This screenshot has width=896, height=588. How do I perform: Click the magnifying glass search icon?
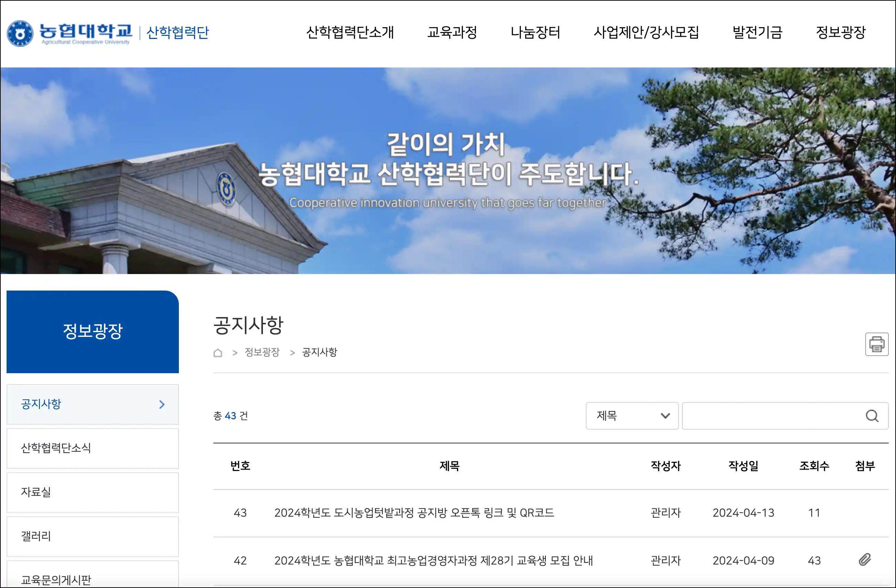(872, 416)
